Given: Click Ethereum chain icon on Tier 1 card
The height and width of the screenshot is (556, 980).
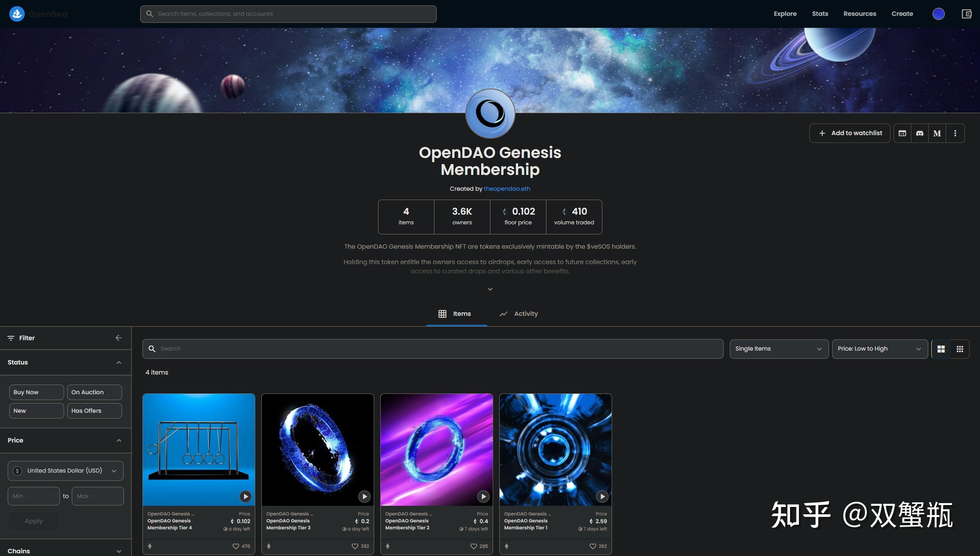Looking at the screenshot, I should (x=507, y=546).
